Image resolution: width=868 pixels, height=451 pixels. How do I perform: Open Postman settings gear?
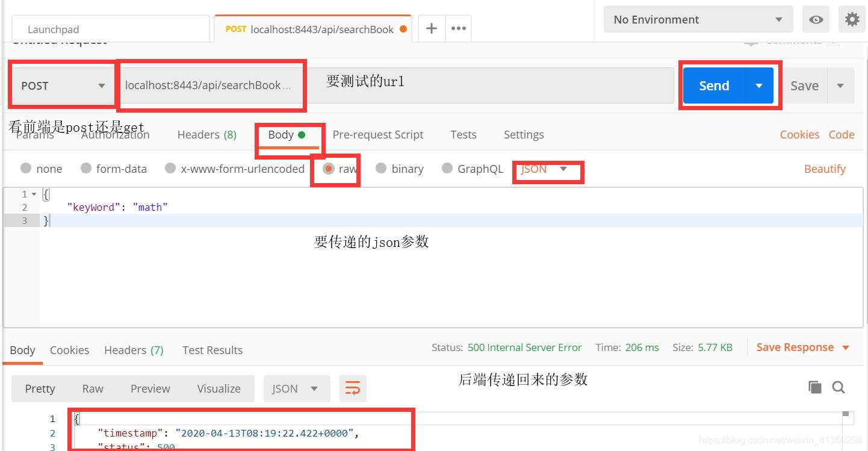coord(852,19)
